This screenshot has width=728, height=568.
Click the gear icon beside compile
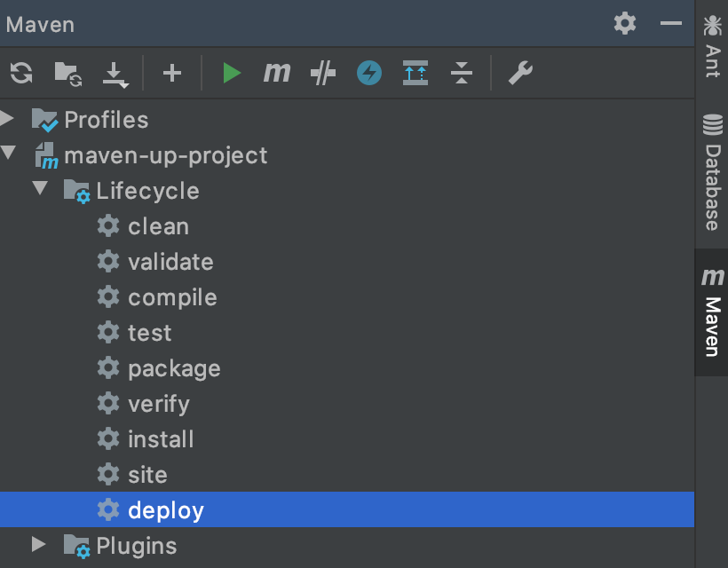tap(108, 297)
